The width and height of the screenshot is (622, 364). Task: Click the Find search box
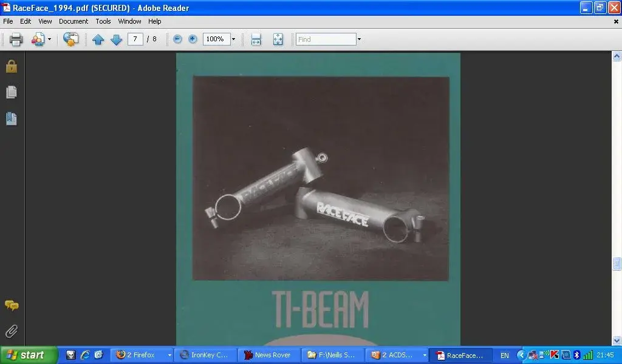pyautogui.click(x=326, y=39)
